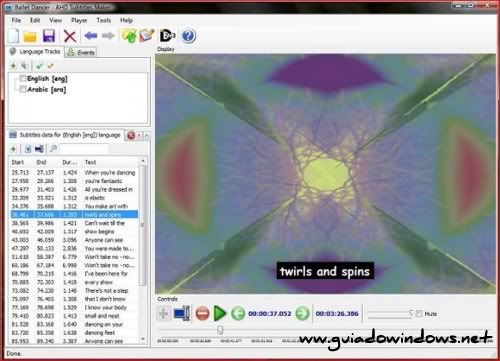Jump to previous subtitle with green left arrow
The image size is (500, 361).
coord(238,313)
